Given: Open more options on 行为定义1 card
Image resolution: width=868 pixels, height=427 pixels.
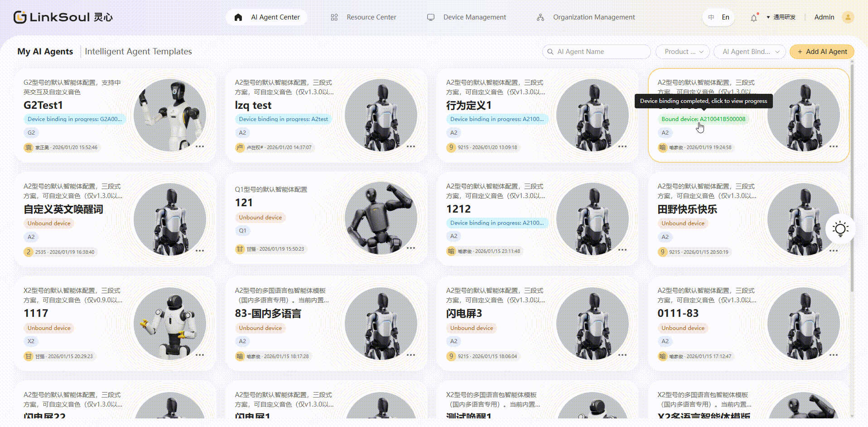Looking at the screenshot, I should tap(622, 146).
